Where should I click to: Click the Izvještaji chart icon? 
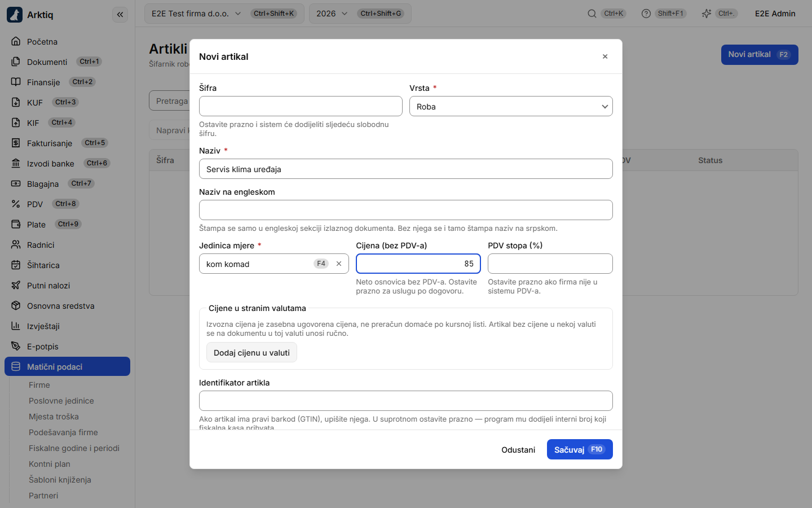coord(16,326)
